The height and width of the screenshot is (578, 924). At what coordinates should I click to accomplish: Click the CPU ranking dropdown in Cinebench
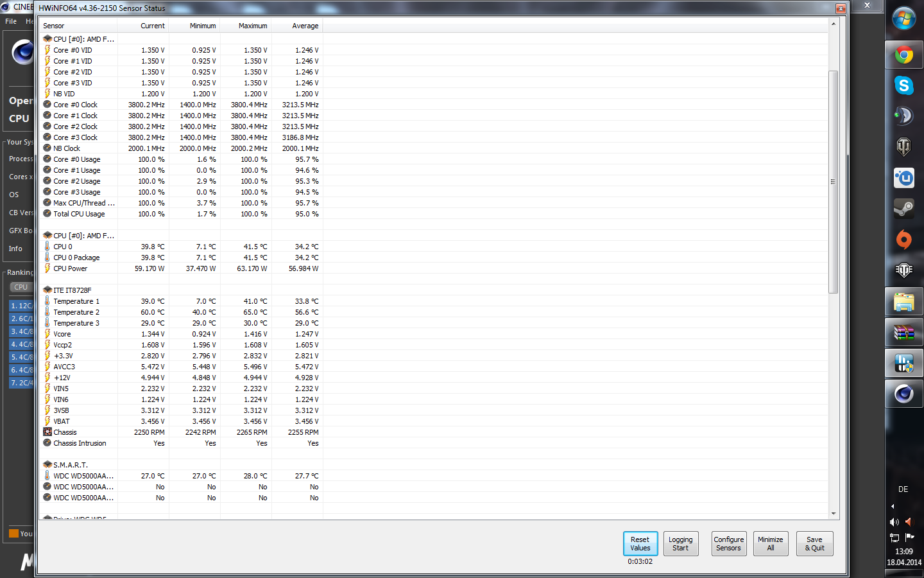click(21, 287)
